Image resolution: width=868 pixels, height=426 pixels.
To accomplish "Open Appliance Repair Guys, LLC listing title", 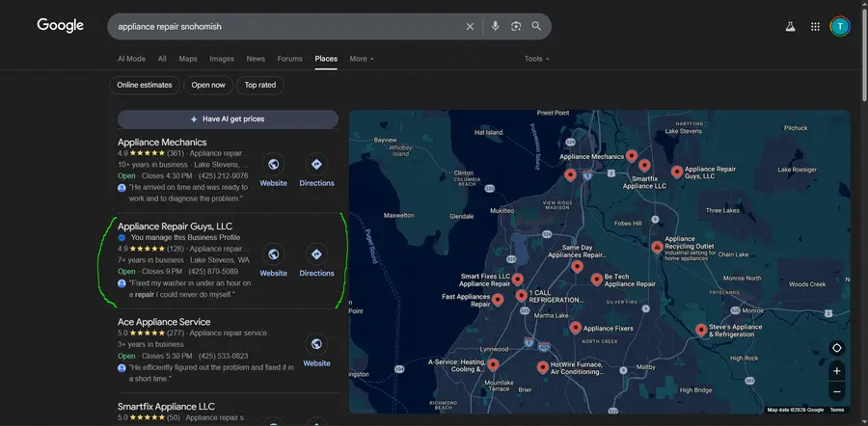I will pos(175,226).
